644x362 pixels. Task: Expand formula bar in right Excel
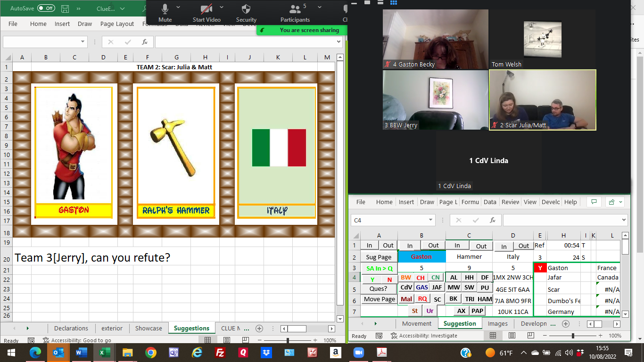(x=624, y=220)
